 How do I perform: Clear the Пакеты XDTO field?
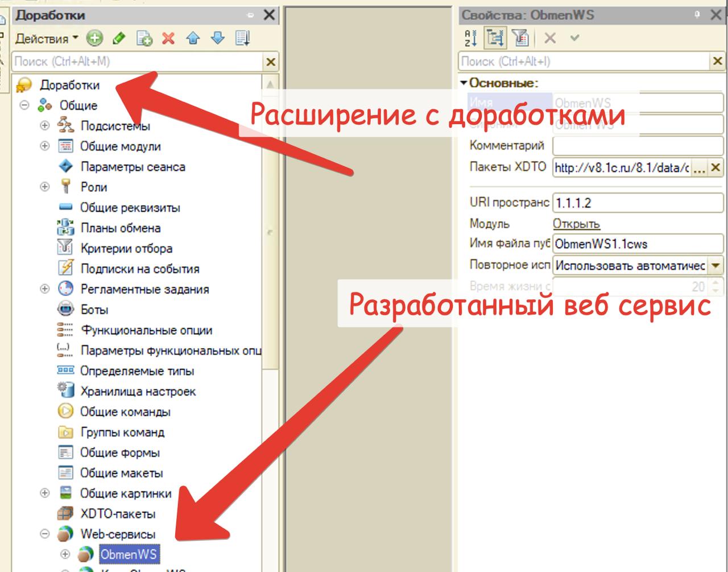point(715,168)
